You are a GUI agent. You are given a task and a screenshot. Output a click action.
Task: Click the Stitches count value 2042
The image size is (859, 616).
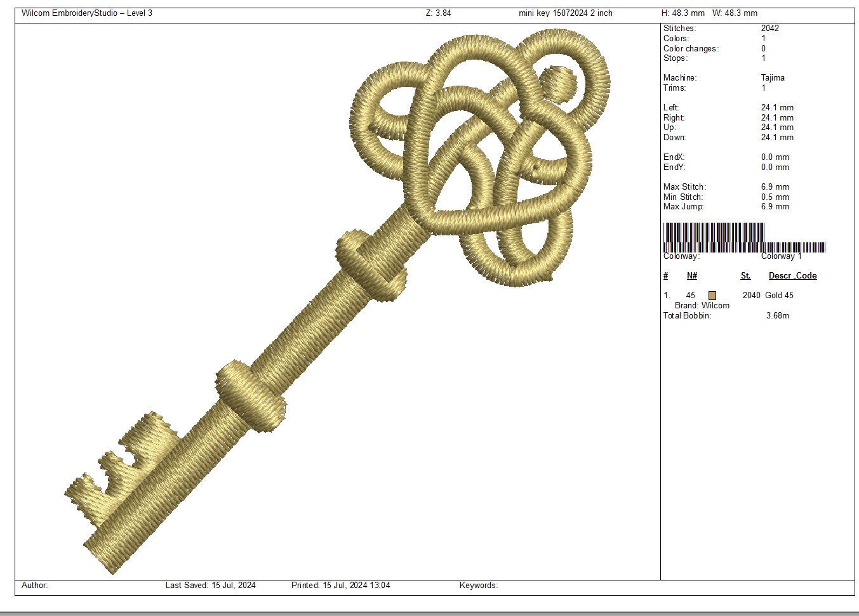[x=769, y=29]
